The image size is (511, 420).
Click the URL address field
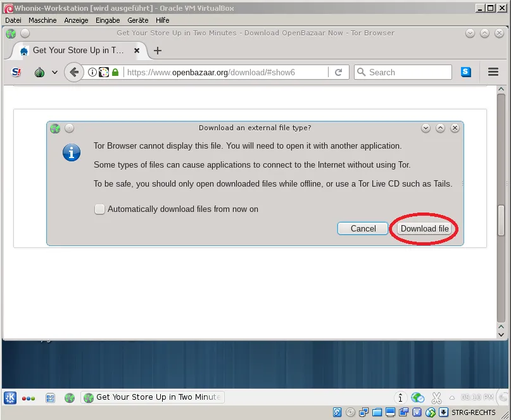225,72
